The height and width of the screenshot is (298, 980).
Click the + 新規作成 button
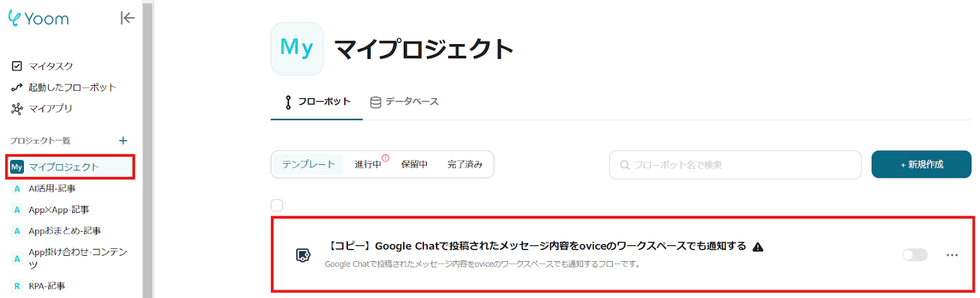921,164
